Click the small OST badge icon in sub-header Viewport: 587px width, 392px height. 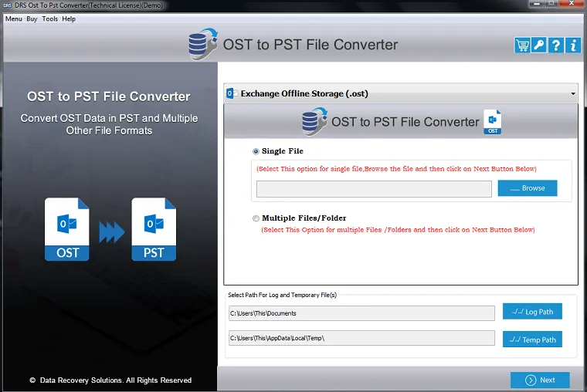click(x=492, y=122)
